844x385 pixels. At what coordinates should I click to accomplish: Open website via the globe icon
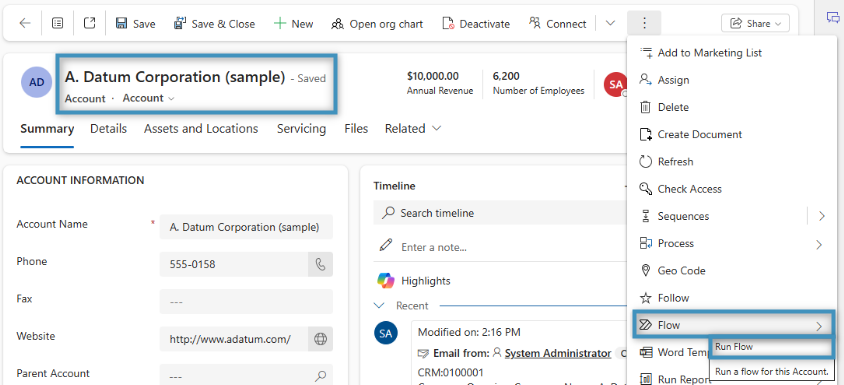(x=320, y=339)
